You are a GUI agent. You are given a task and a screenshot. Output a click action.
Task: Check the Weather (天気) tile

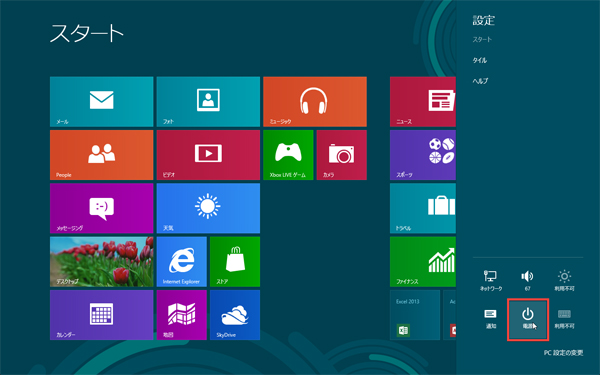pos(208,208)
